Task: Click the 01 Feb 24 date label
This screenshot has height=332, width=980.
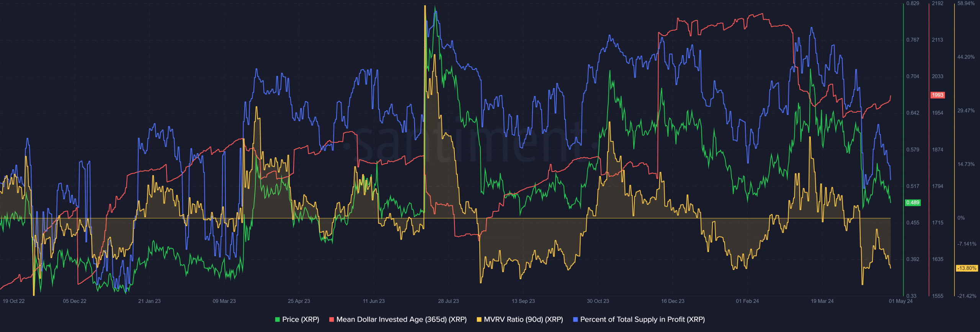Action: pyautogui.click(x=747, y=301)
